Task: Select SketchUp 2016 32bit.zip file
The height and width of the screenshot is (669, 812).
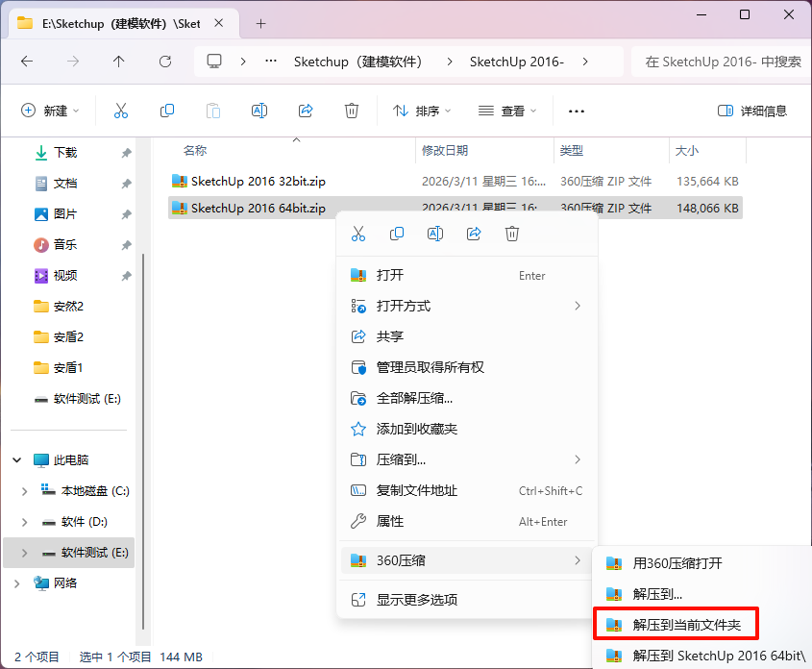Action: pyautogui.click(x=258, y=182)
